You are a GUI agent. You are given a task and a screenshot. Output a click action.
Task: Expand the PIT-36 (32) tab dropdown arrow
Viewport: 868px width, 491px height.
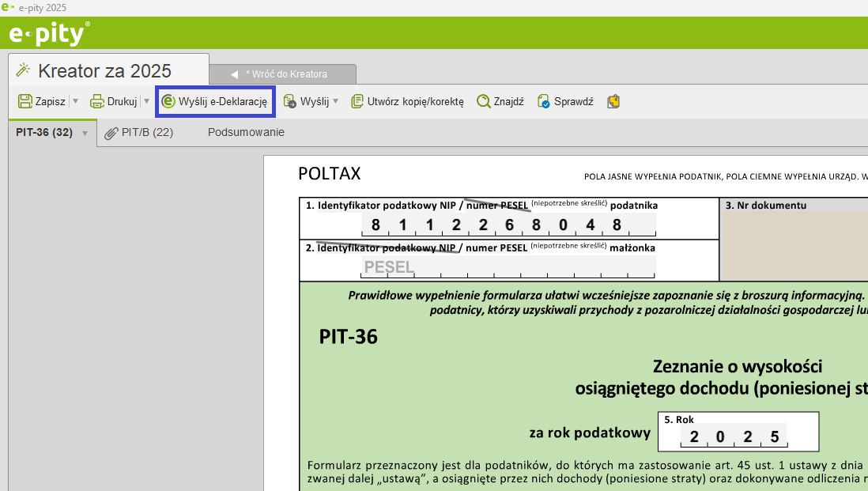(85, 133)
